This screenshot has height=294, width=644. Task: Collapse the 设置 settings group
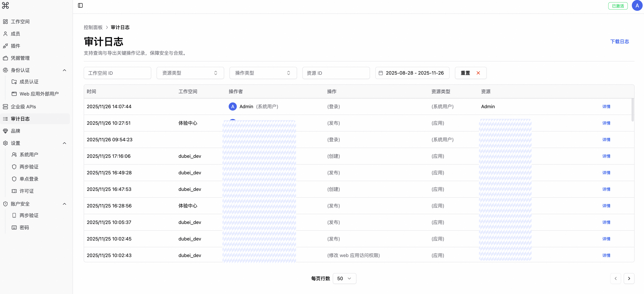point(64,143)
